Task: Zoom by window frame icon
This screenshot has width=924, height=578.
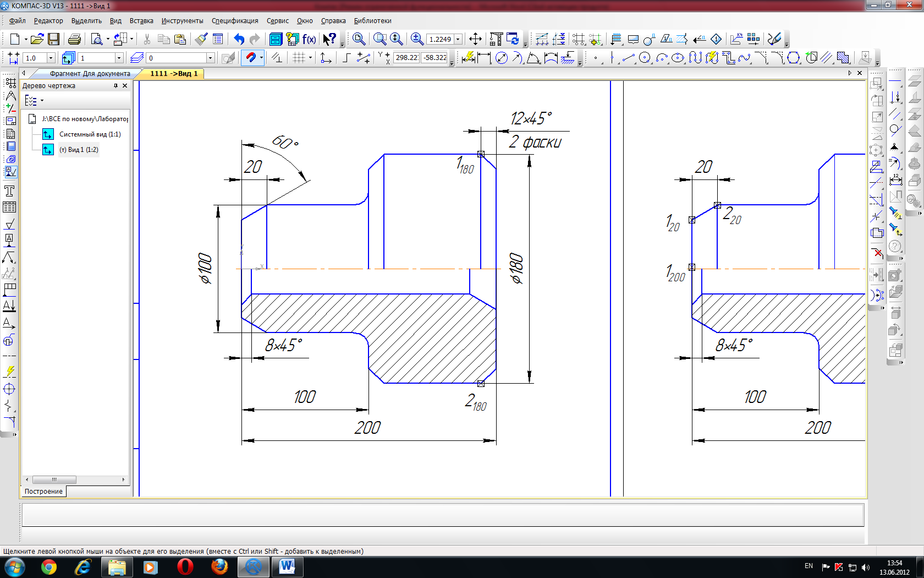Action: pyautogui.click(x=380, y=39)
